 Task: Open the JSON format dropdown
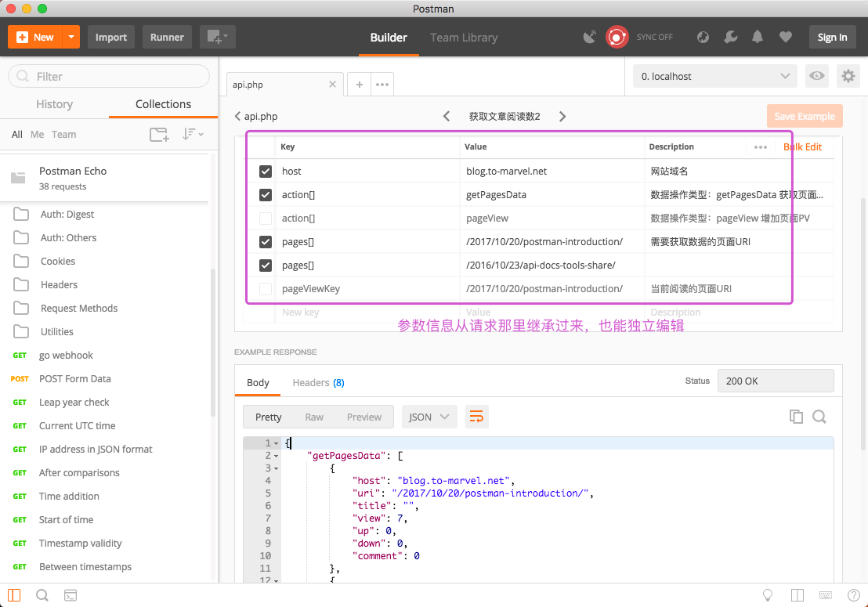[x=429, y=417]
